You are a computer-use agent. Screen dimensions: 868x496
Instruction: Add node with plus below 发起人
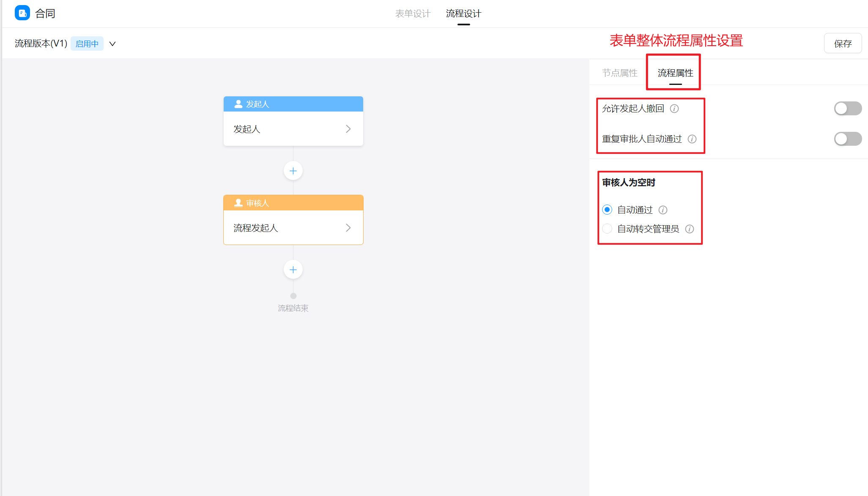click(293, 171)
